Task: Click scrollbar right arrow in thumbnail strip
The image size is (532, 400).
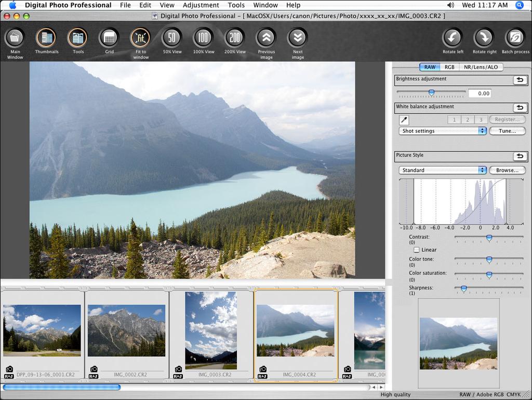Action: click(x=381, y=387)
